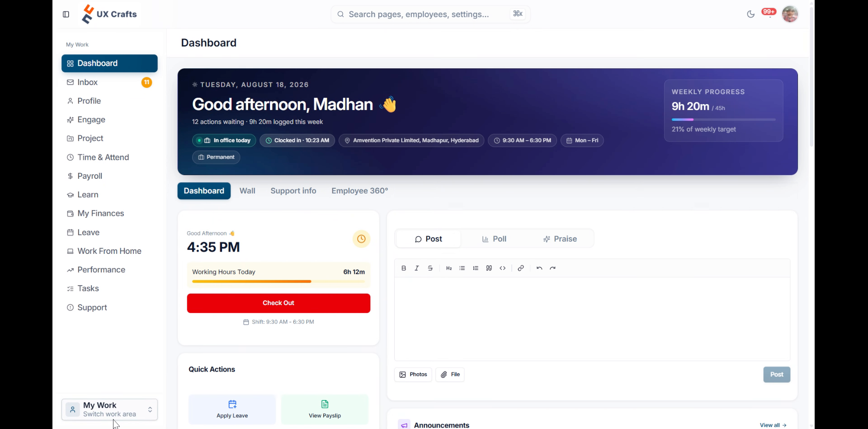Insert a numbered list in the editor
This screenshot has width=868, height=429.
click(x=476, y=268)
